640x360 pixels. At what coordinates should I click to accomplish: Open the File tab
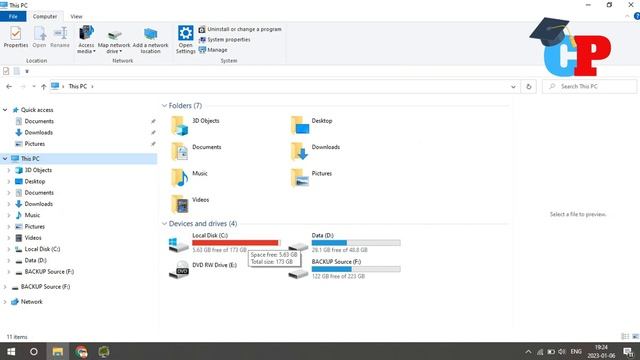pos(13,16)
